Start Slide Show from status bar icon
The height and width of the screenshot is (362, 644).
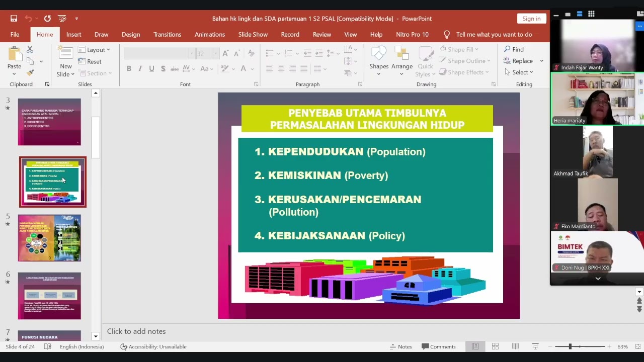[x=535, y=346]
